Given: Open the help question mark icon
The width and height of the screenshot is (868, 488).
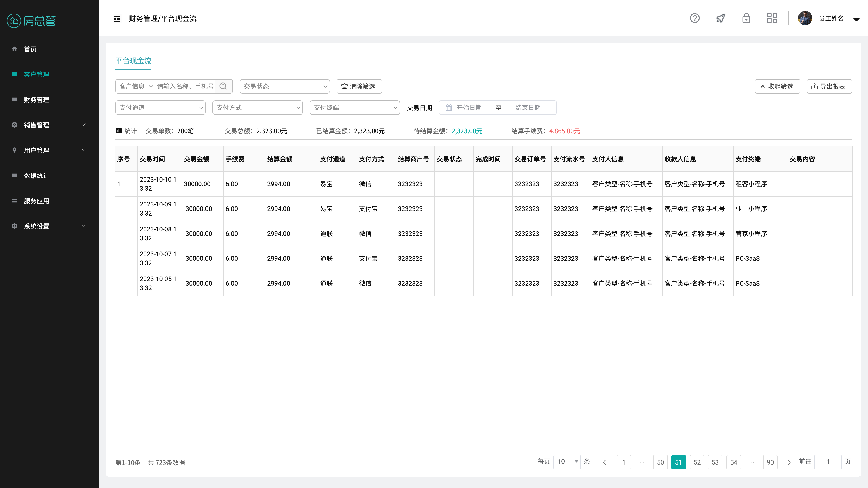Looking at the screenshot, I should (695, 18).
